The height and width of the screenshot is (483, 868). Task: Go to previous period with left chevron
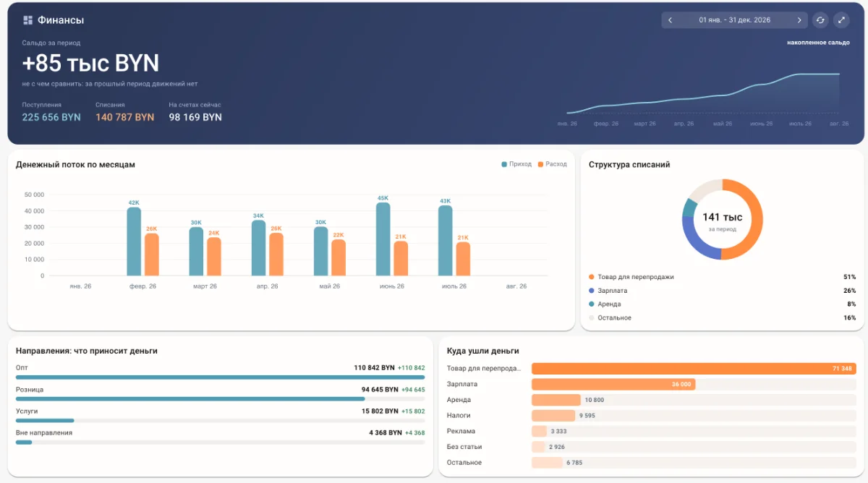pos(670,20)
